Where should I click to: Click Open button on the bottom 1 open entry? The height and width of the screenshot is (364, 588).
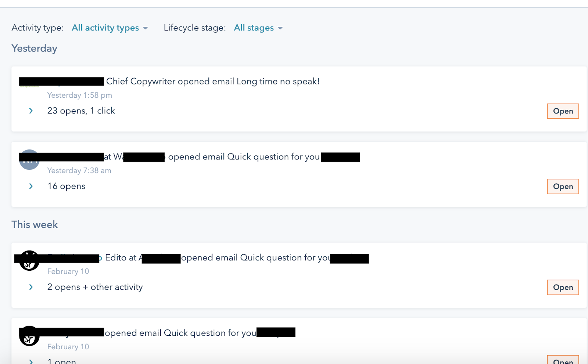(x=563, y=361)
